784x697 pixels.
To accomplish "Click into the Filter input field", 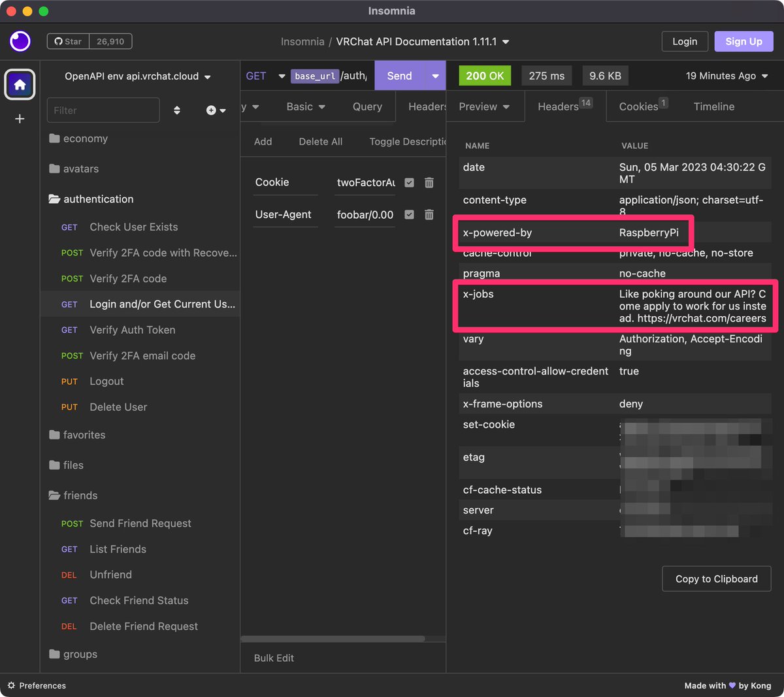I will [x=103, y=110].
